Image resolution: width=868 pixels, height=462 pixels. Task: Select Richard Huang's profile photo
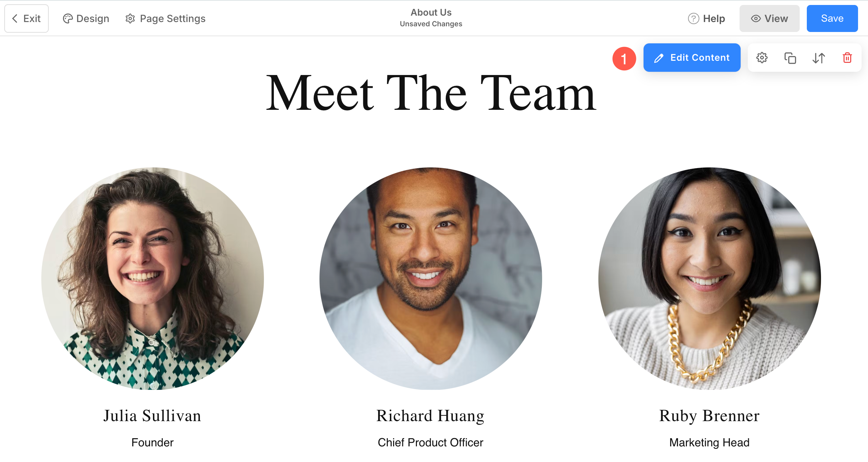pos(430,279)
